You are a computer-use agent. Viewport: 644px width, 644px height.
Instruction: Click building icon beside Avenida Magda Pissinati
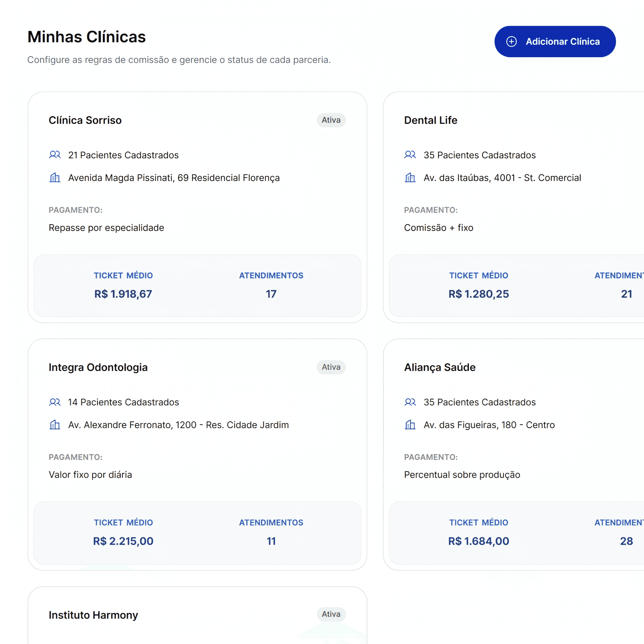tap(55, 177)
